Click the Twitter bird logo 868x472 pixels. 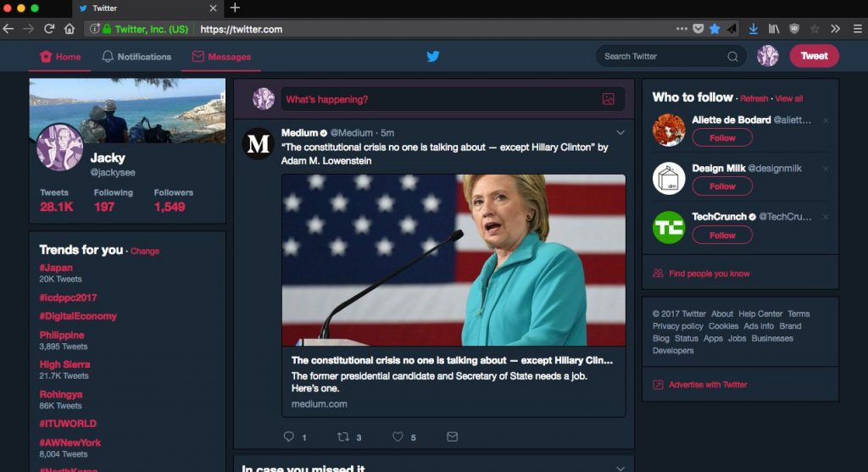pyautogui.click(x=433, y=56)
